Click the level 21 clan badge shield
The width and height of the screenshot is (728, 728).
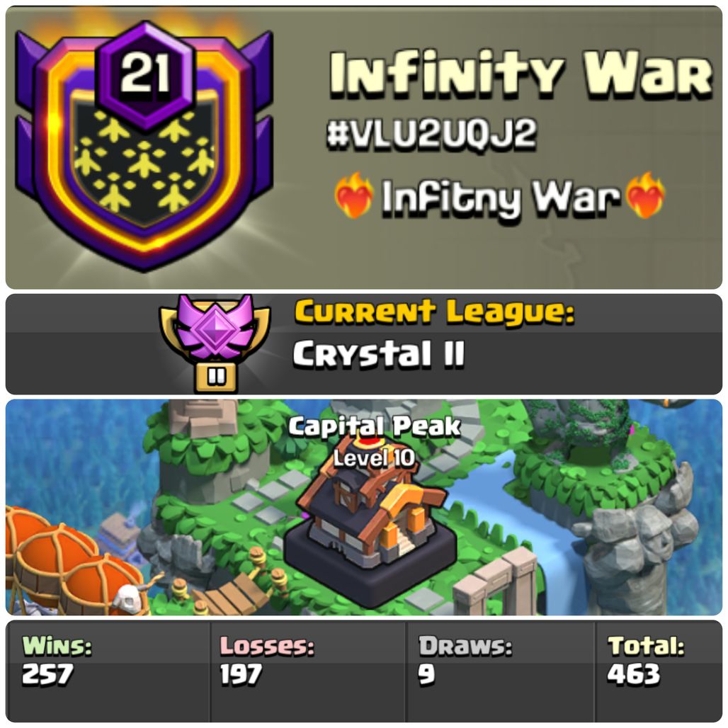144,147
